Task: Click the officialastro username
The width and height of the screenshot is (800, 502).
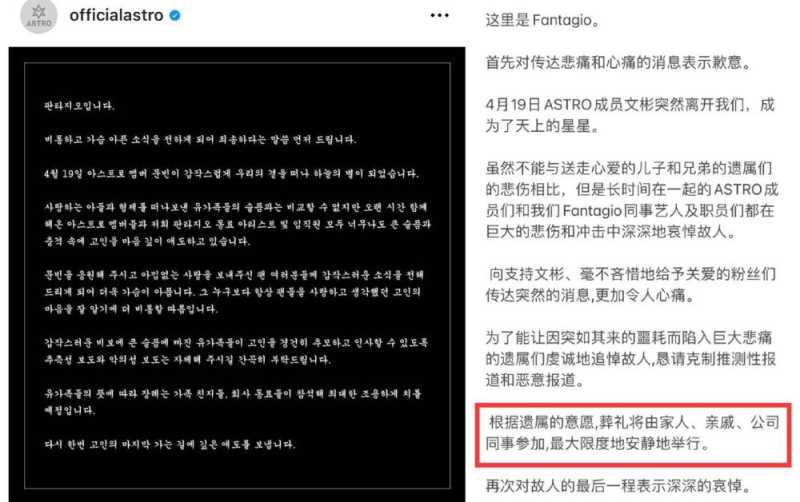Action: coord(116,15)
